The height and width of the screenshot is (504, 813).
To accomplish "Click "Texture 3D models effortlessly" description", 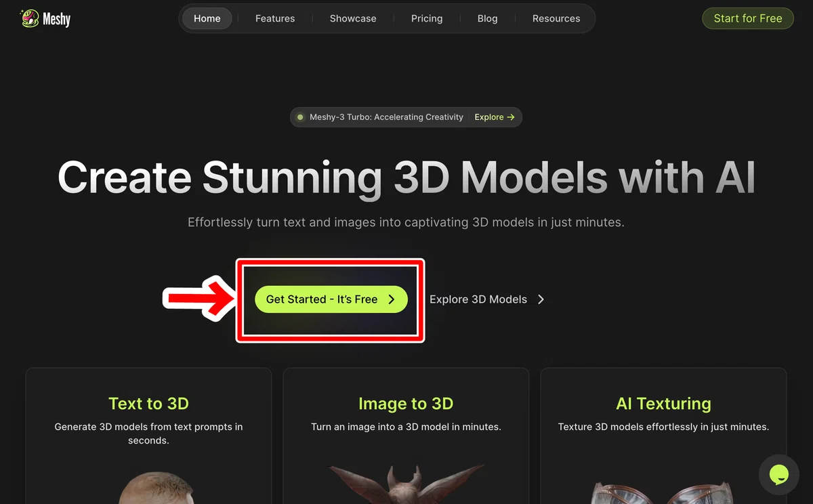I will point(663,427).
